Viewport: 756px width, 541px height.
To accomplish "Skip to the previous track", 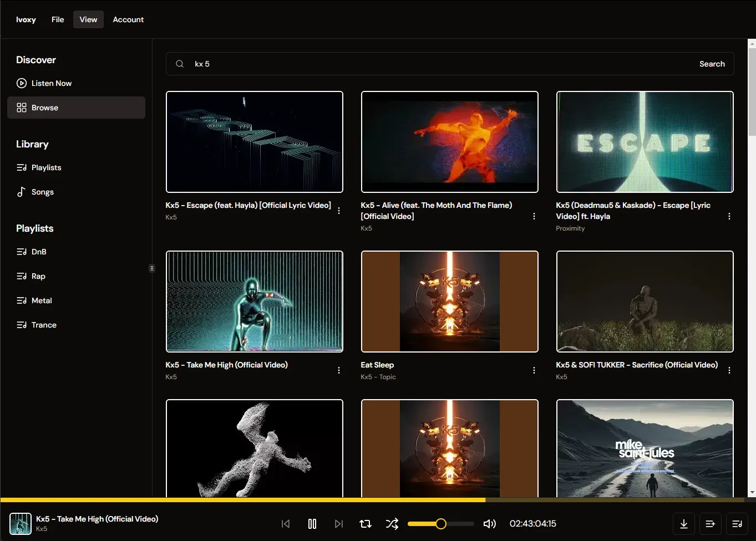I will pyautogui.click(x=286, y=524).
